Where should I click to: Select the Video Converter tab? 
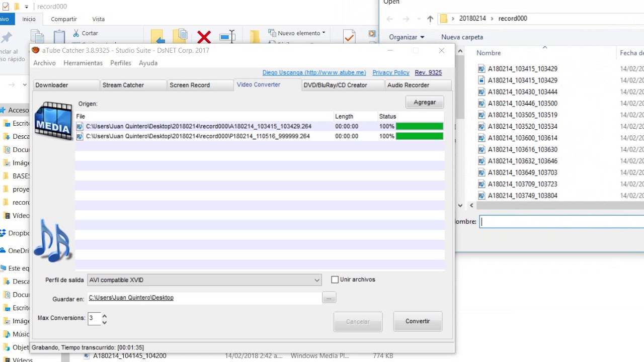268,84
